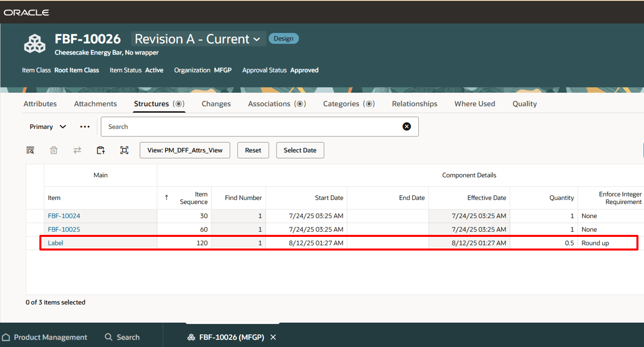644x347 pixels.
Task: Open the Primary structure dropdown
Action: 47,126
